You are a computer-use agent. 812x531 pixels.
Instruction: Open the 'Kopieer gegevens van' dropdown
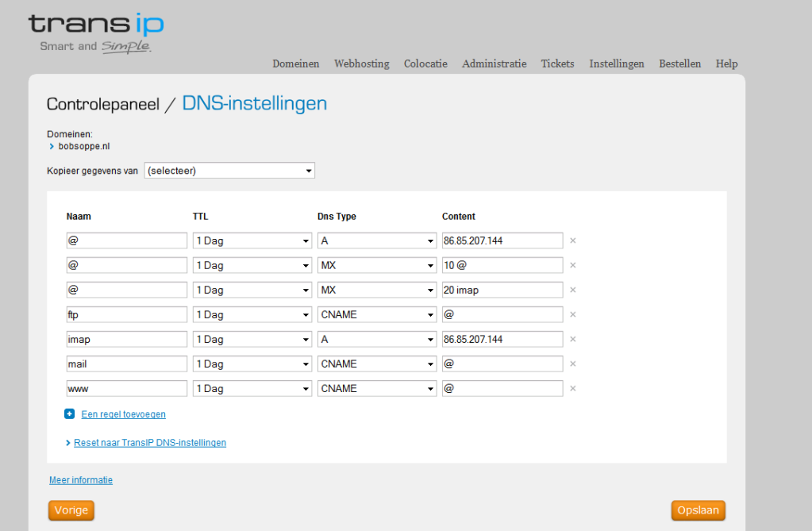pos(229,171)
